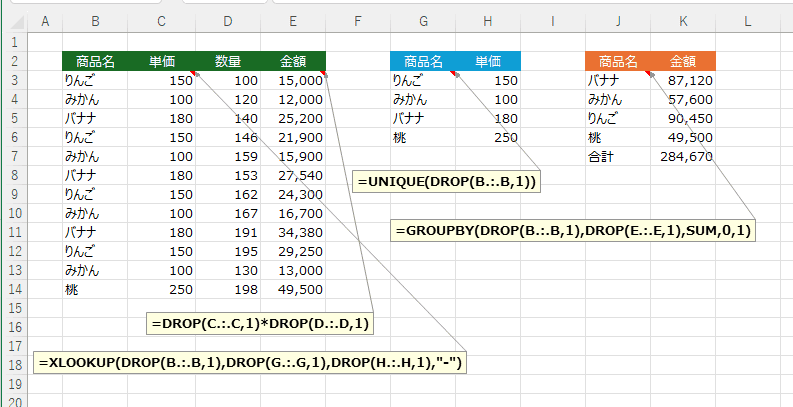Select the 250 cell in column H
The height and width of the screenshot is (407, 793).
click(x=488, y=138)
